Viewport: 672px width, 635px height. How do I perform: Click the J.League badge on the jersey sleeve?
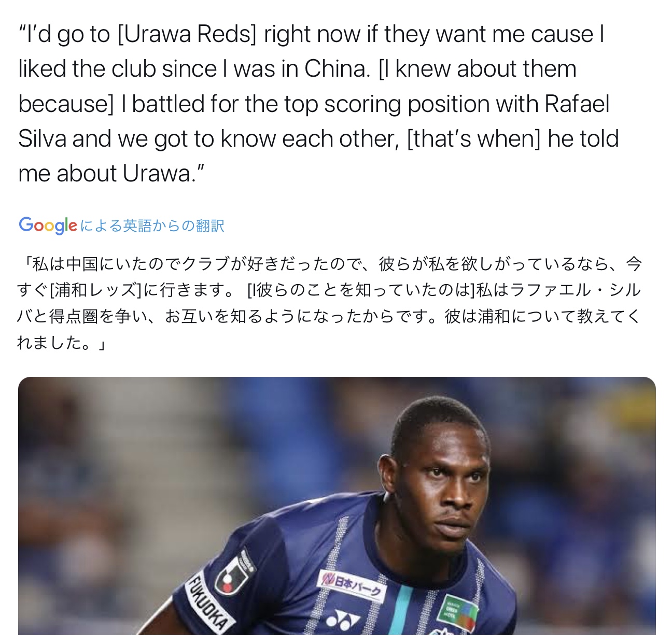coord(234,573)
